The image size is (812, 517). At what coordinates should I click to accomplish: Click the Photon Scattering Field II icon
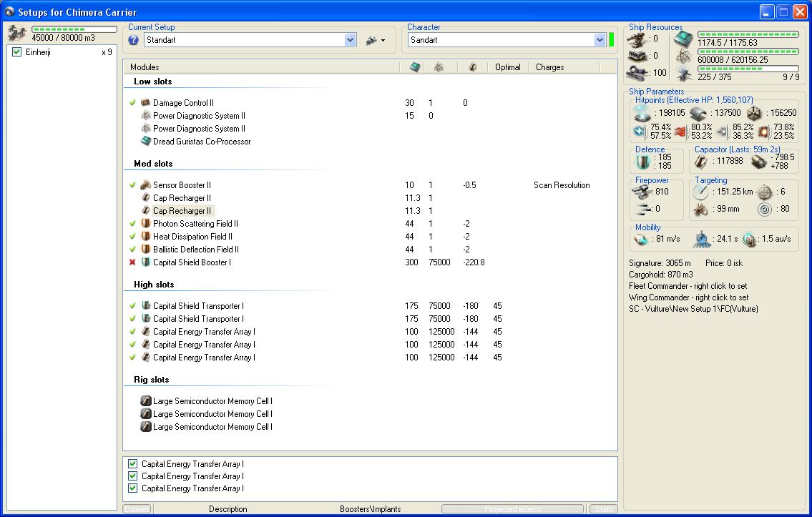click(x=145, y=224)
